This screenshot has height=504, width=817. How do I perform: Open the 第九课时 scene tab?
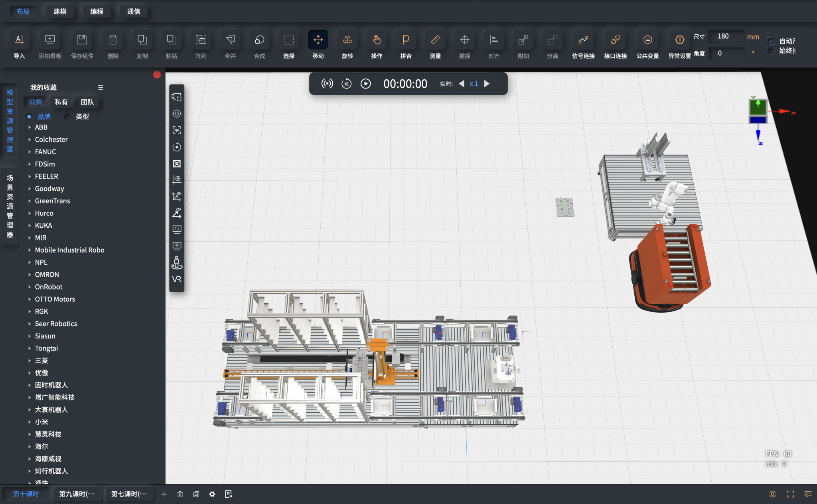point(77,494)
